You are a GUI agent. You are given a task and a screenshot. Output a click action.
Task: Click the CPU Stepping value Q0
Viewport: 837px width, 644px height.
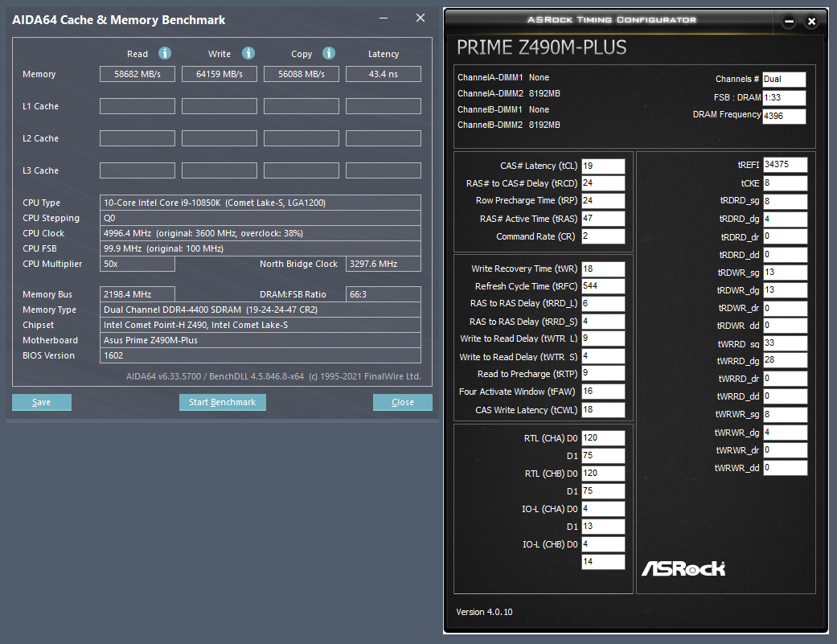coord(261,218)
